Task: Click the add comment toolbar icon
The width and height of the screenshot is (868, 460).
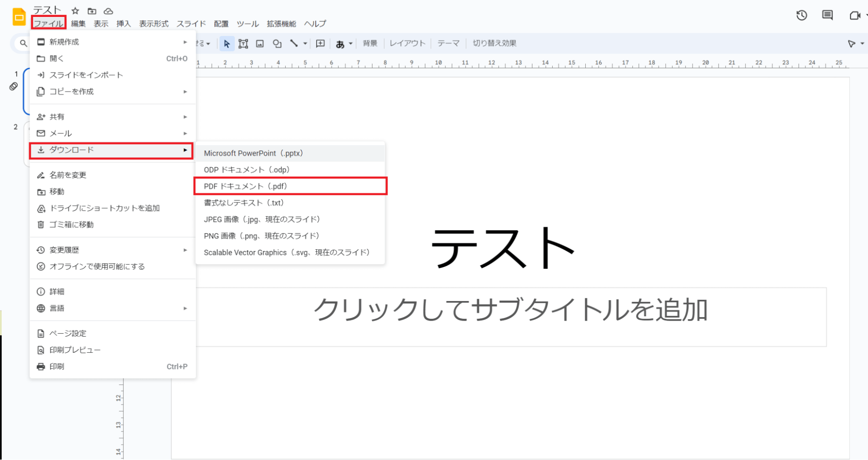Action: [x=320, y=43]
